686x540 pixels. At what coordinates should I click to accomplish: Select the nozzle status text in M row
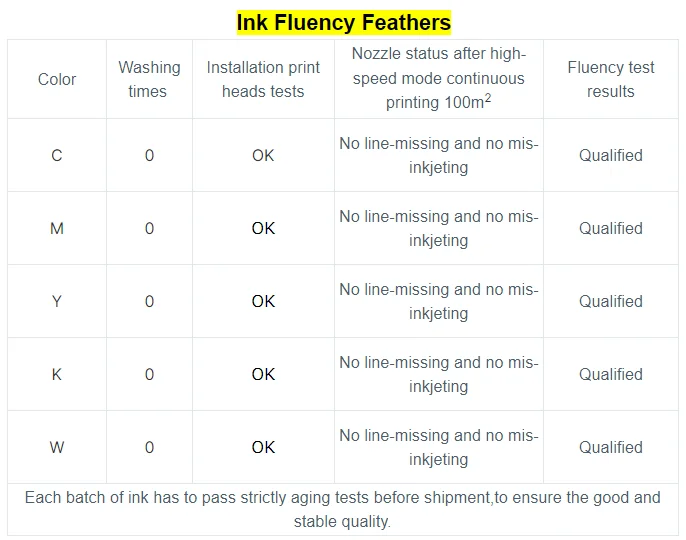pyautogui.click(x=438, y=228)
